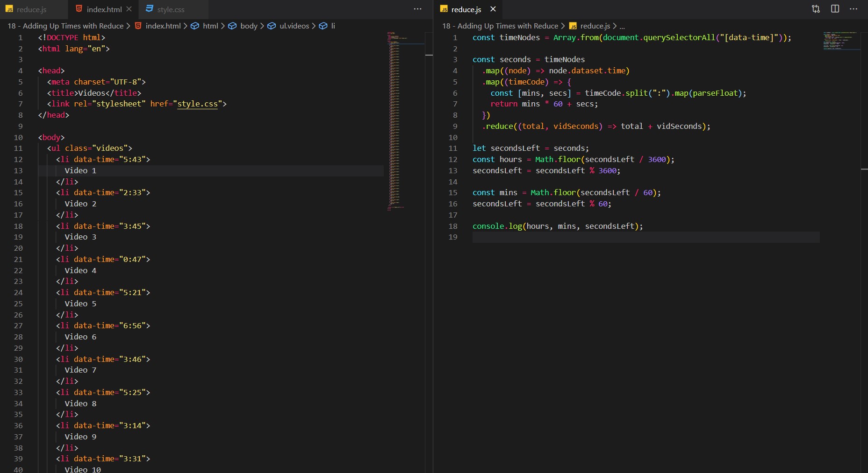
Task: Click the const mins Math.floor line
Action: point(567,192)
